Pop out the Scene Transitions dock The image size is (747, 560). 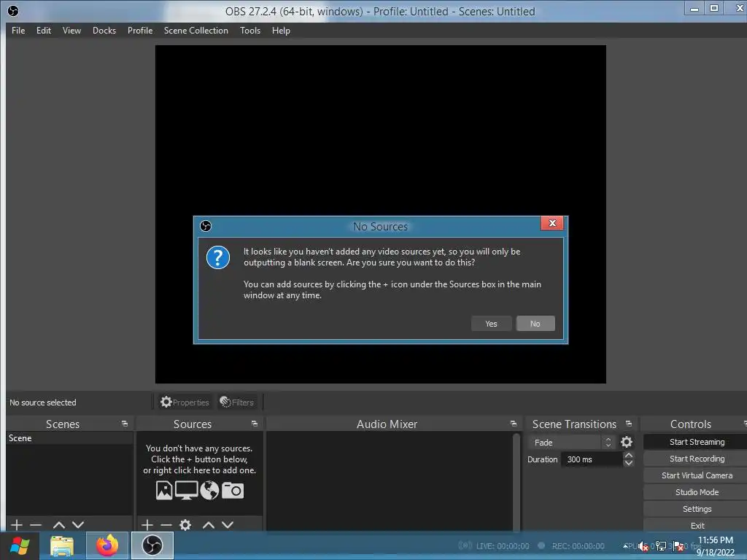click(x=629, y=424)
